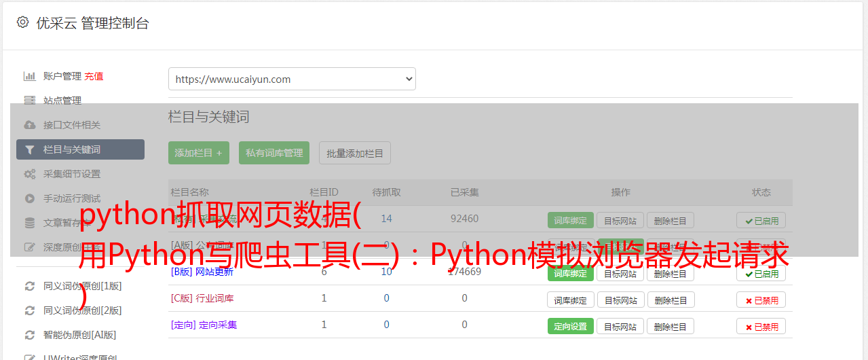
Task: Click the 批量添加栏目 button
Action: pos(355,153)
